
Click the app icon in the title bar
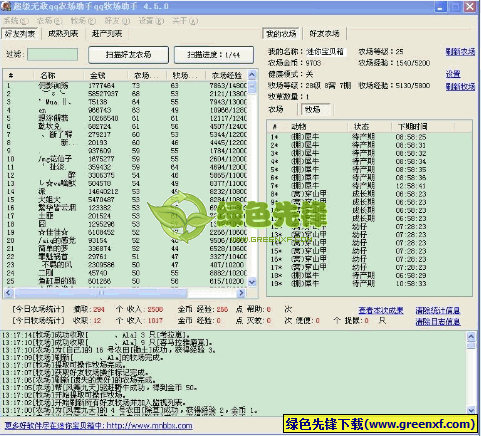(x=5, y=6)
